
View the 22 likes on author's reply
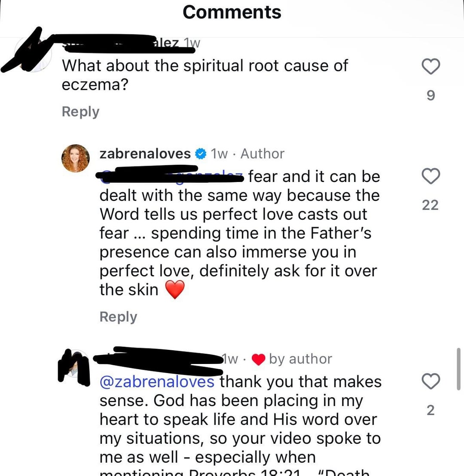[430, 205]
